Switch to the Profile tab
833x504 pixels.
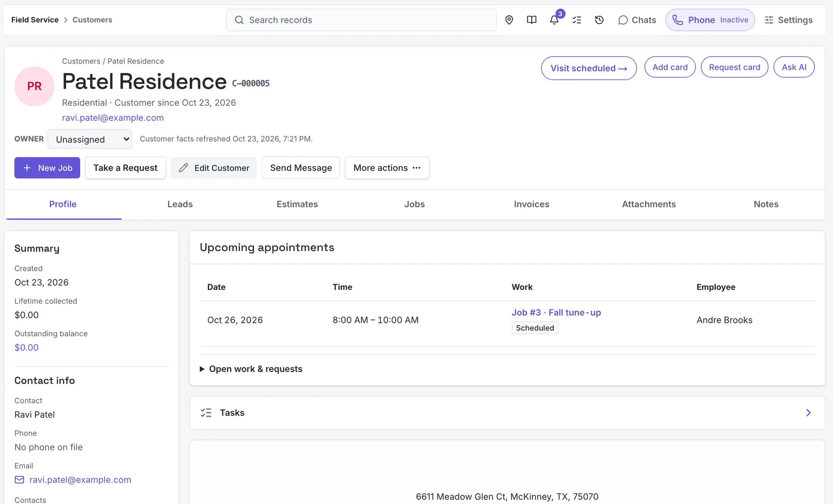click(63, 204)
